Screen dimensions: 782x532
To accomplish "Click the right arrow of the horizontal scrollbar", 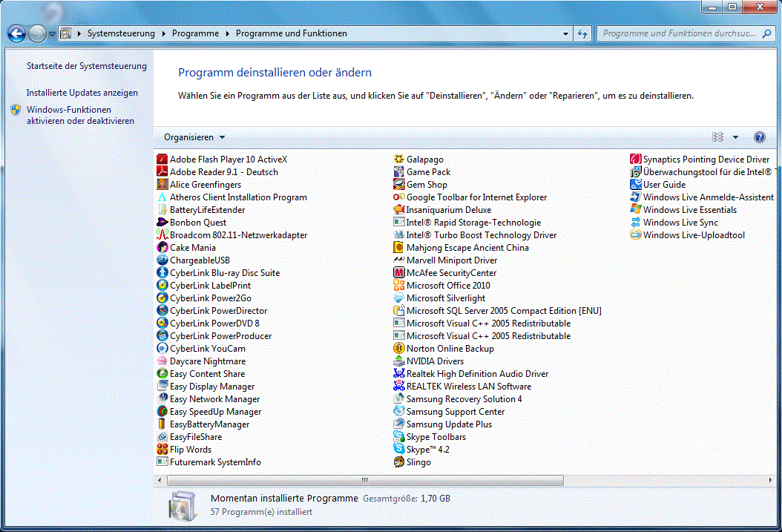I will pos(771,480).
